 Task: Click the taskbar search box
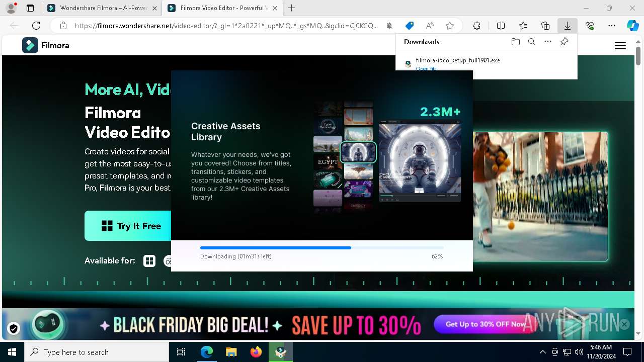[97, 352]
